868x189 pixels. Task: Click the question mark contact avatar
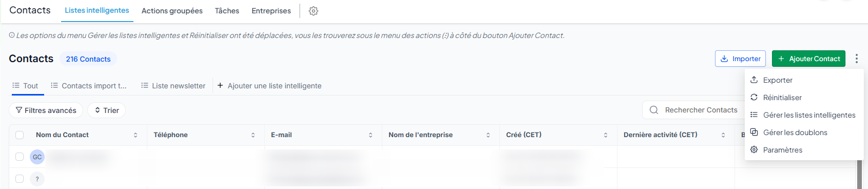(37, 179)
